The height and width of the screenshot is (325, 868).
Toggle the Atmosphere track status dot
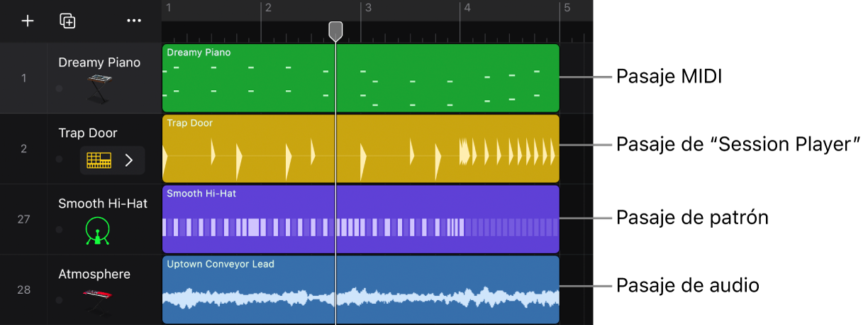pyautogui.click(x=59, y=301)
